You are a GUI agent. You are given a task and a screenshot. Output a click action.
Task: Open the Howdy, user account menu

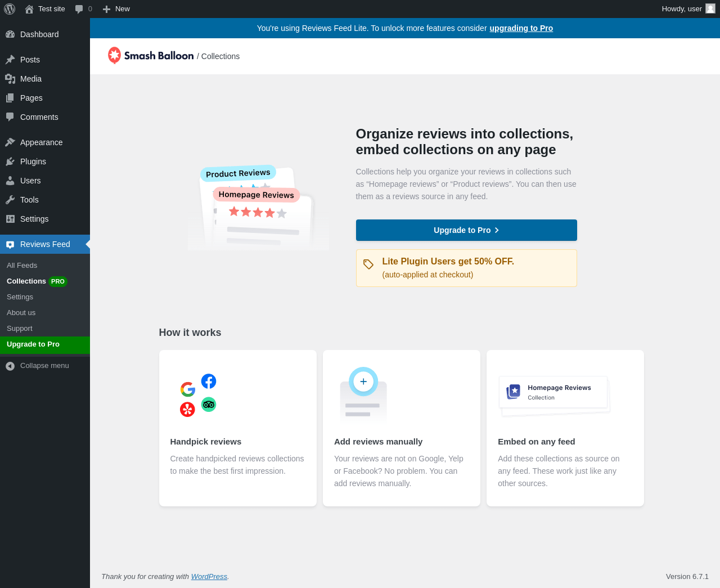pos(688,9)
